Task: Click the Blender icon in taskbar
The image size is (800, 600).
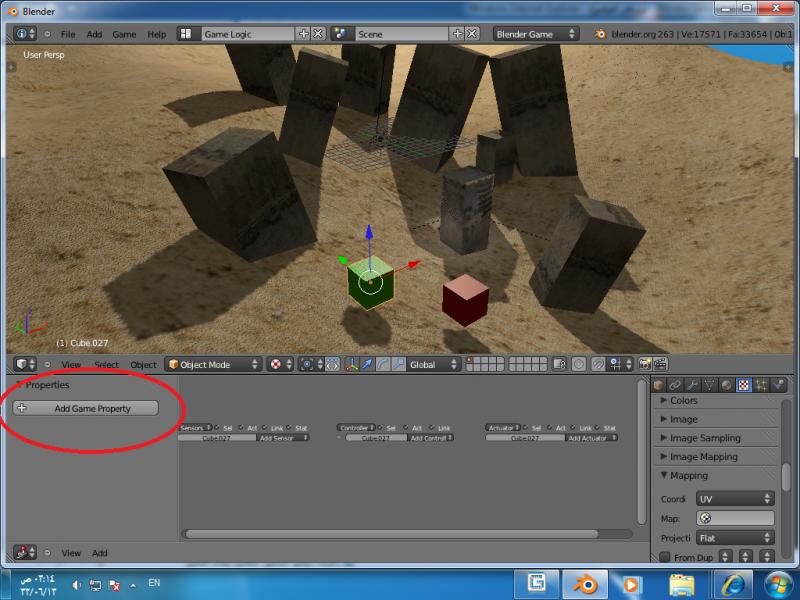Action: [x=583, y=583]
